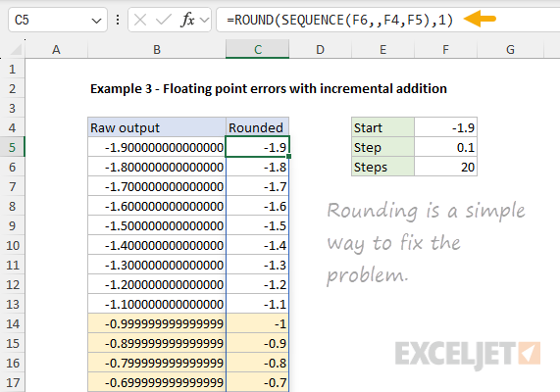
Task: Select Step value cell 0.1
Action: point(445,147)
